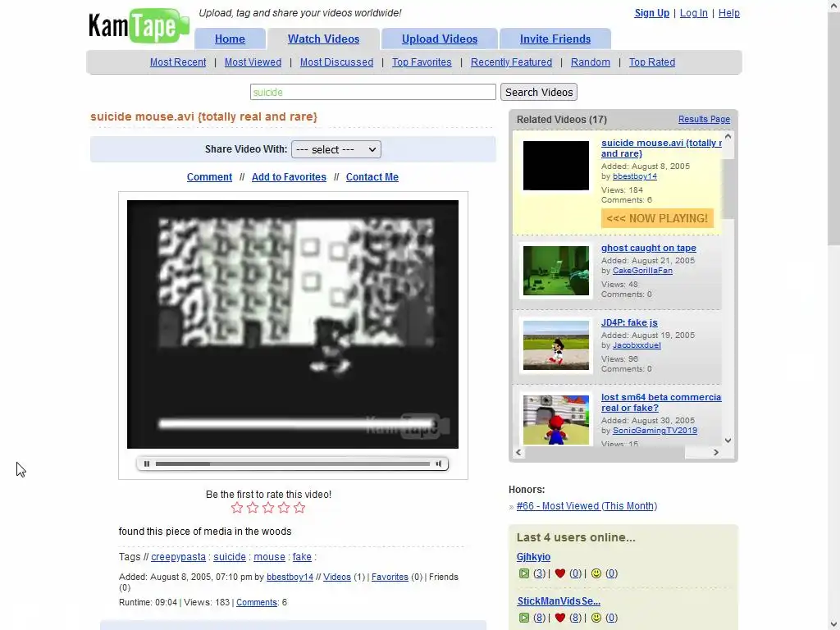Select Most Discussed in the submenu
The height and width of the screenshot is (630, 840).
point(336,62)
